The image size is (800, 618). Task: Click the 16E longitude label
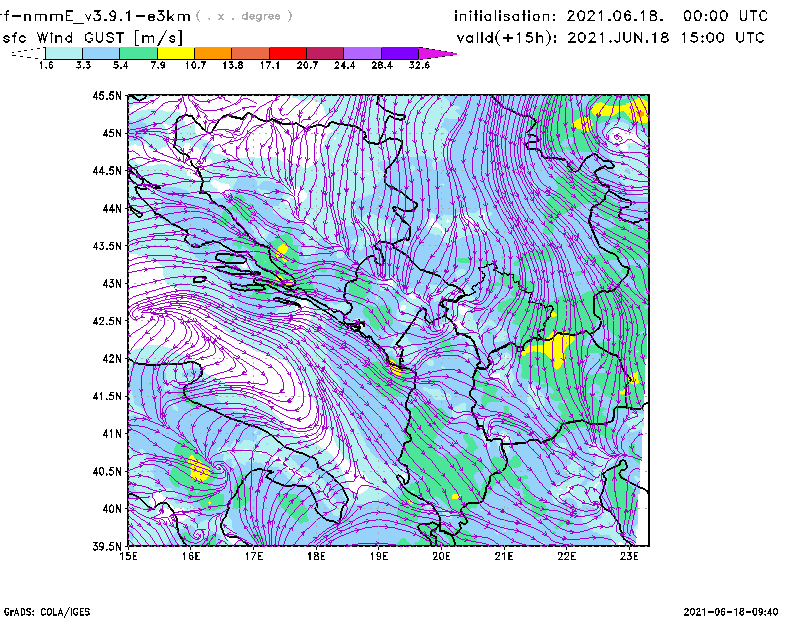(191, 556)
